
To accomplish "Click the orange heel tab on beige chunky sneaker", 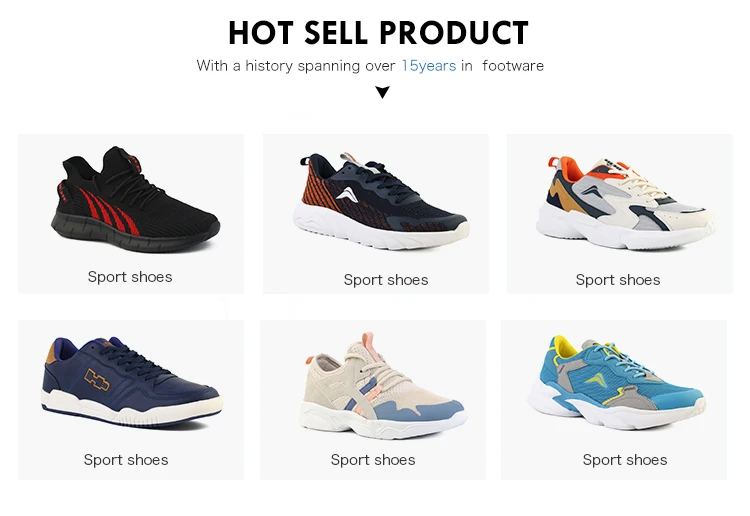I will point(553,162).
